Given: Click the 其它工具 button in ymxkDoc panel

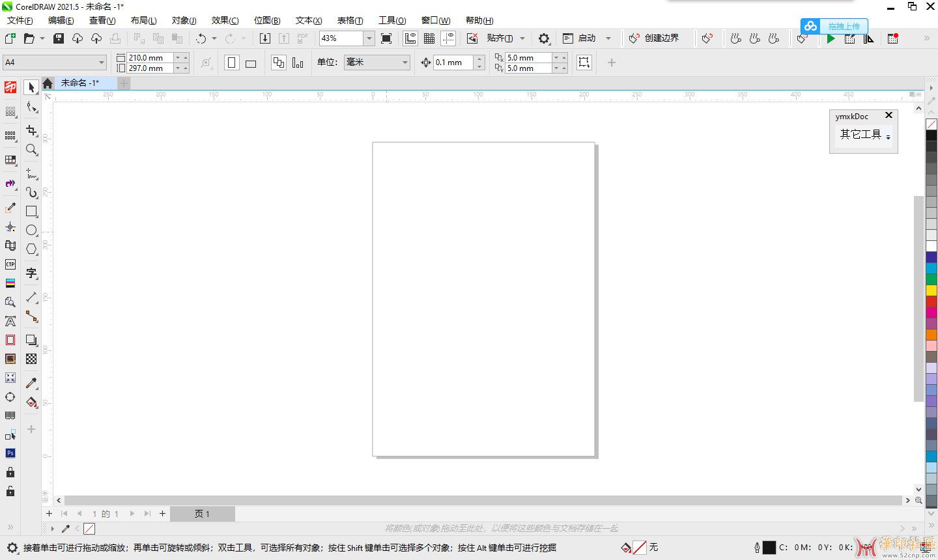Looking at the screenshot, I should (861, 135).
